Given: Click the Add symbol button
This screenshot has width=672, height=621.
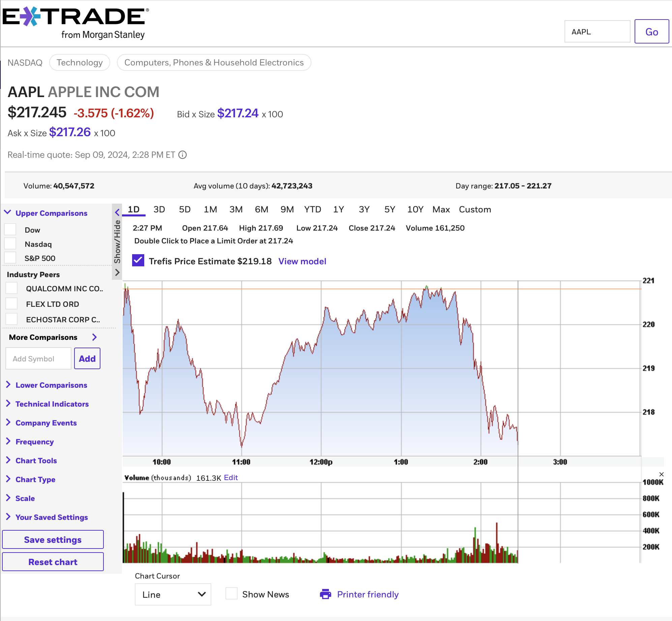Looking at the screenshot, I should pyautogui.click(x=87, y=358).
